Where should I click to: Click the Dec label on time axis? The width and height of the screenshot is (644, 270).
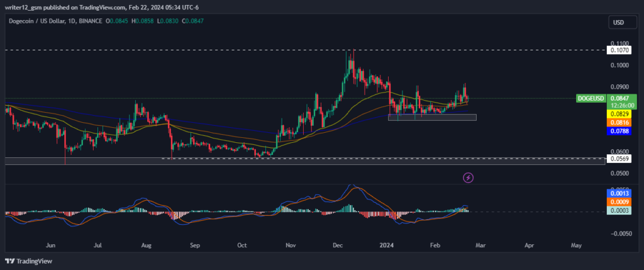coord(338,245)
